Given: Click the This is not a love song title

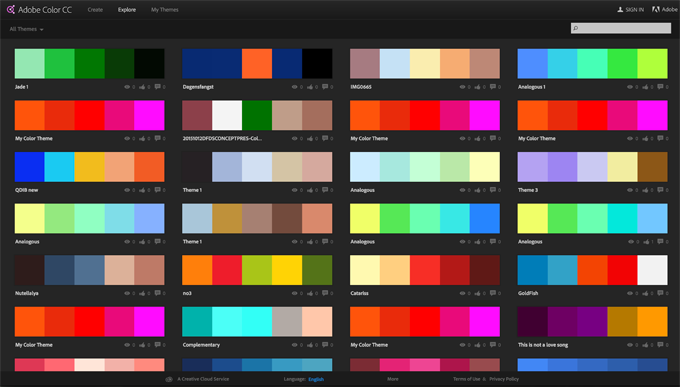Looking at the screenshot, I should pyautogui.click(x=543, y=345).
